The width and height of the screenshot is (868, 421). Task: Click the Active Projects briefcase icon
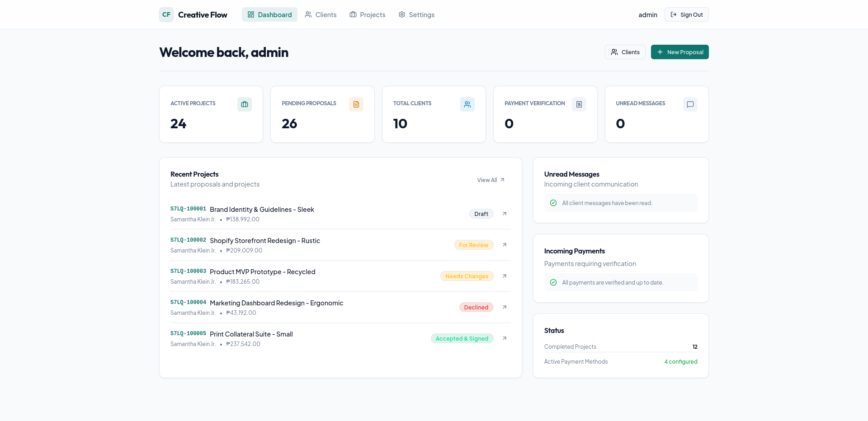pos(245,104)
